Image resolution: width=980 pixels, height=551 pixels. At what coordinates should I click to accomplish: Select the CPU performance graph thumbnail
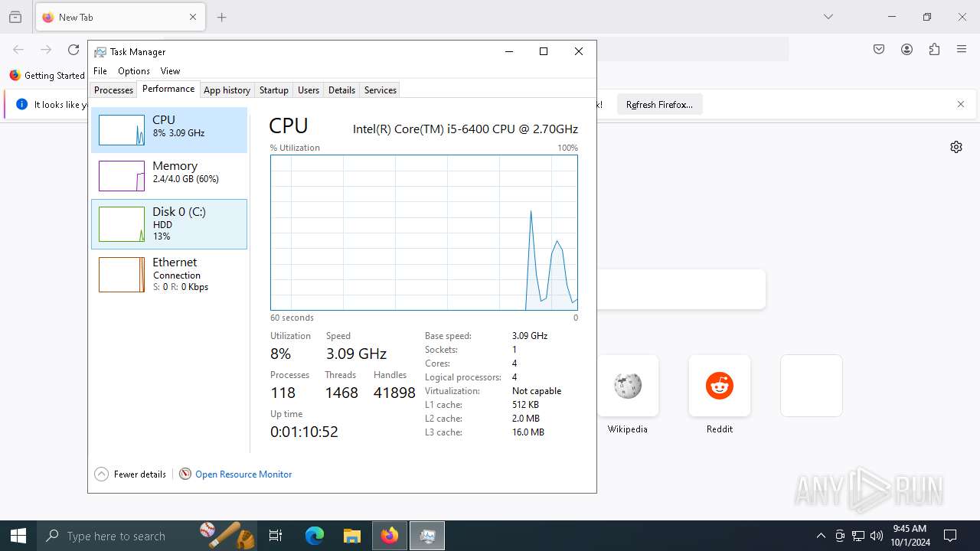[122, 130]
